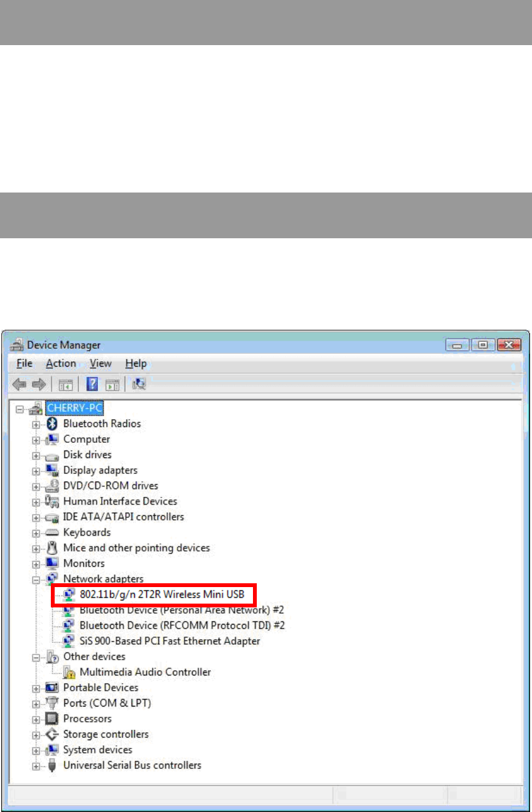Open the File menu

24,363
